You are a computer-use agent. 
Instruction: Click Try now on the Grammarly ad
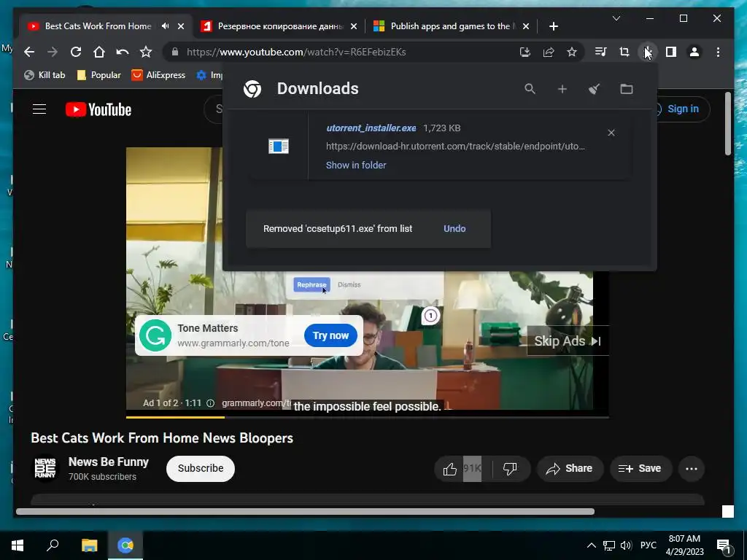pyautogui.click(x=330, y=335)
